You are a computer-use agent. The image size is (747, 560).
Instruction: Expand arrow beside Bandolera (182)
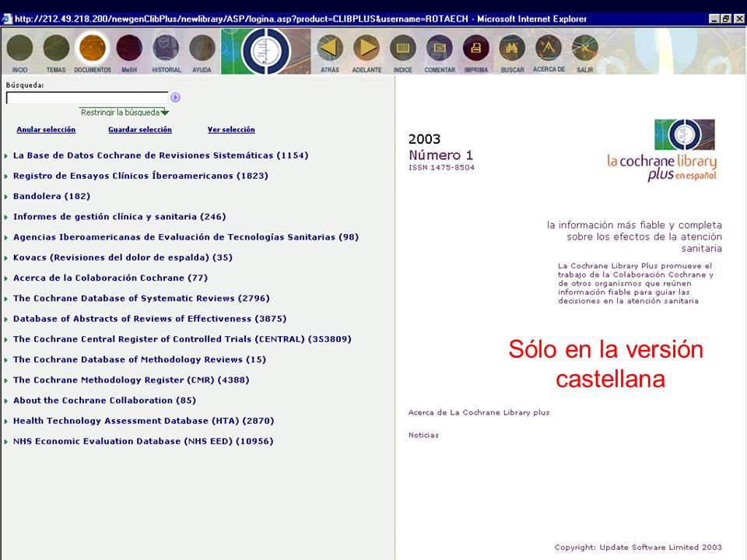[6, 197]
